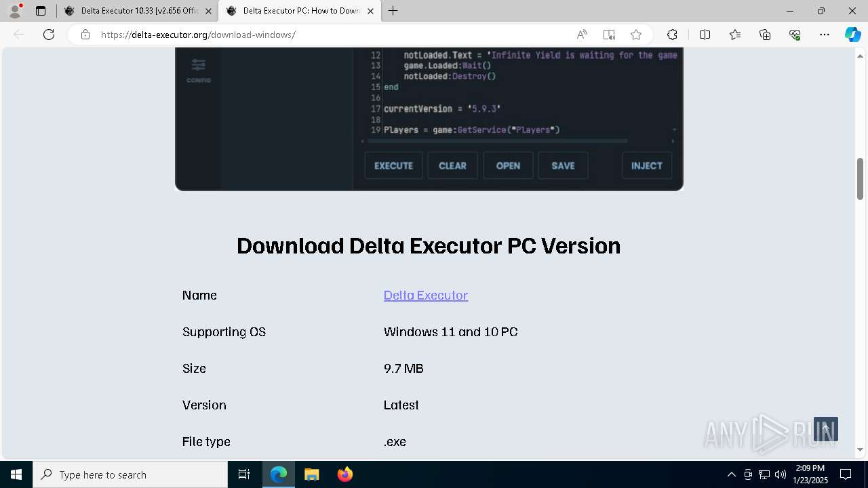Image resolution: width=868 pixels, height=488 pixels.
Task: Click the 'File type' label
Action: coord(206,442)
